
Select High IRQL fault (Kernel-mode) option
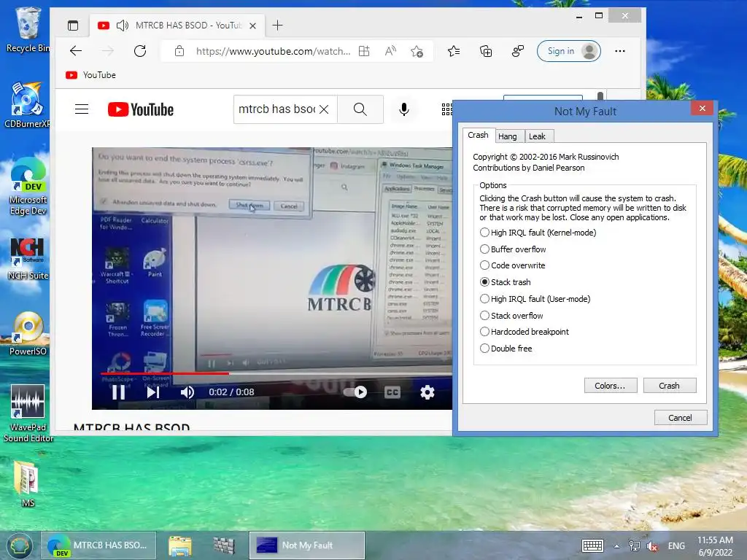(538, 233)
